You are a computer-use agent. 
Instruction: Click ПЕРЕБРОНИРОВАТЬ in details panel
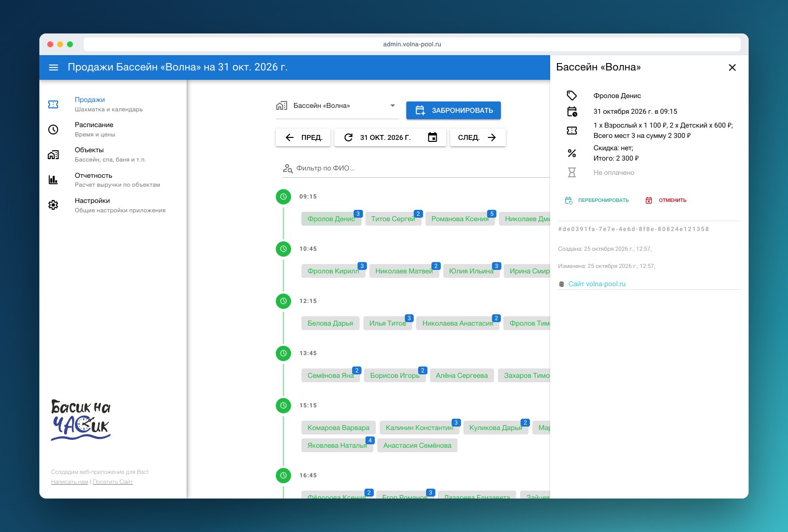(597, 200)
